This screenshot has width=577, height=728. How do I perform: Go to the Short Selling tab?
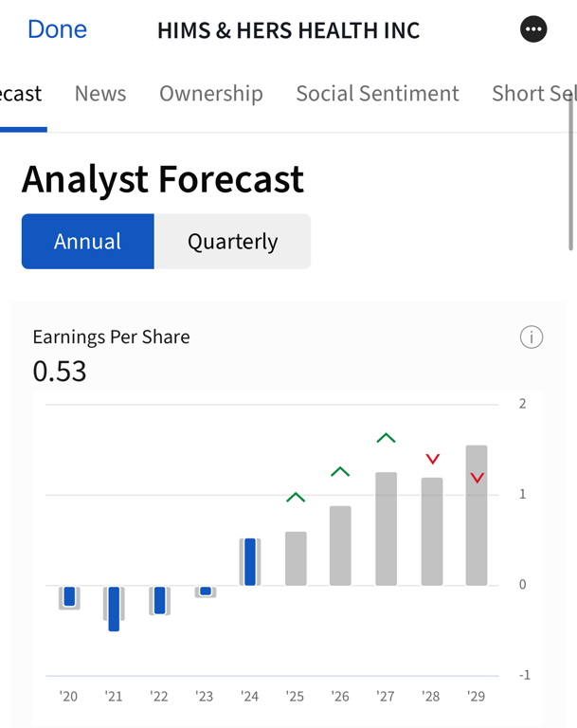pyautogui.click(x=533, y=93)
